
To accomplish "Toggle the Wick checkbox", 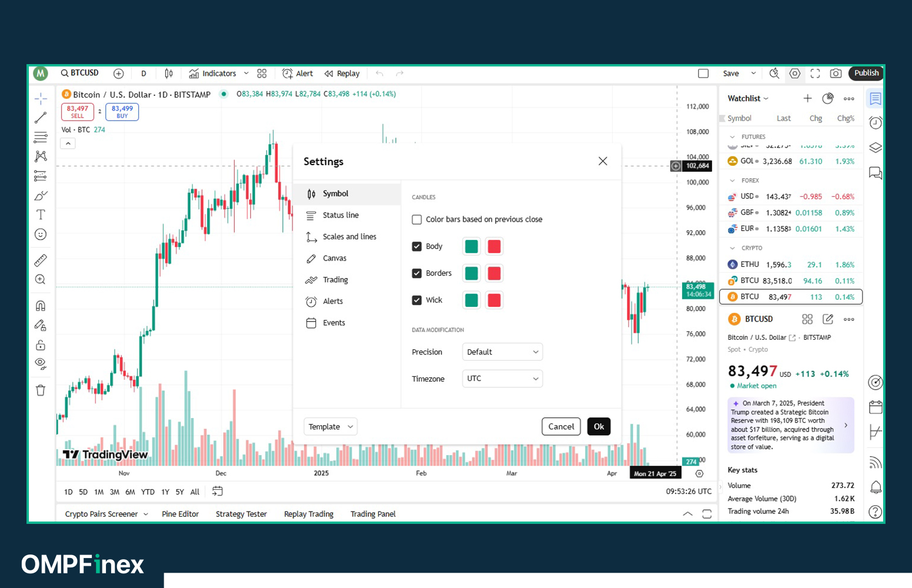I will point(417,300).
